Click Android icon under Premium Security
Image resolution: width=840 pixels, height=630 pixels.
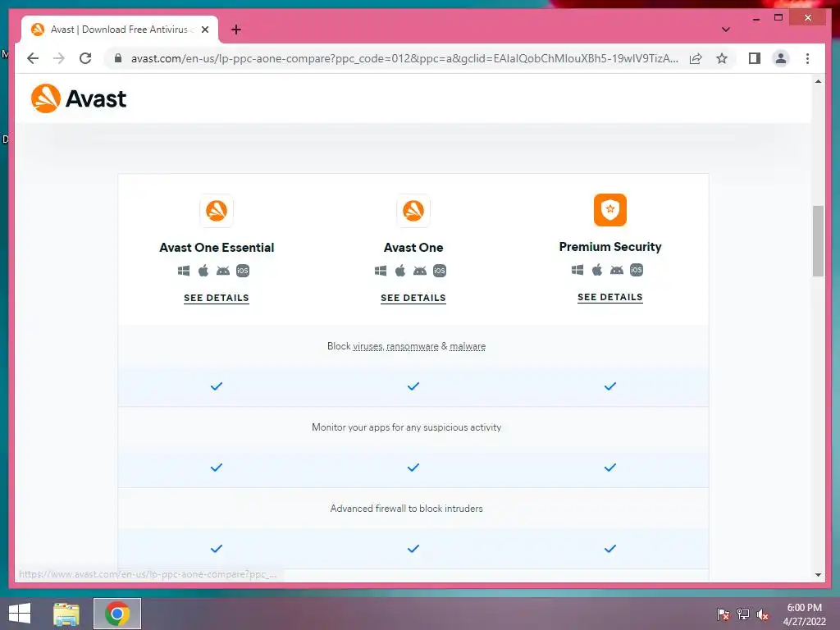(x=617, y=270)
